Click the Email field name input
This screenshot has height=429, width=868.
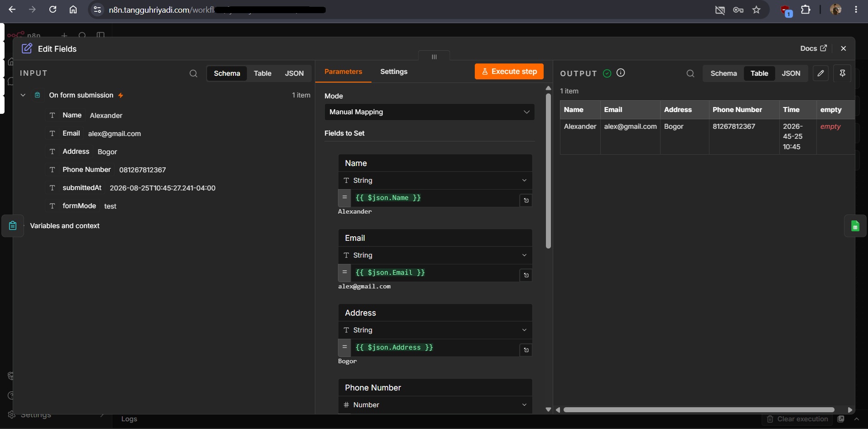pyautogui.click(x=435, y=238)
